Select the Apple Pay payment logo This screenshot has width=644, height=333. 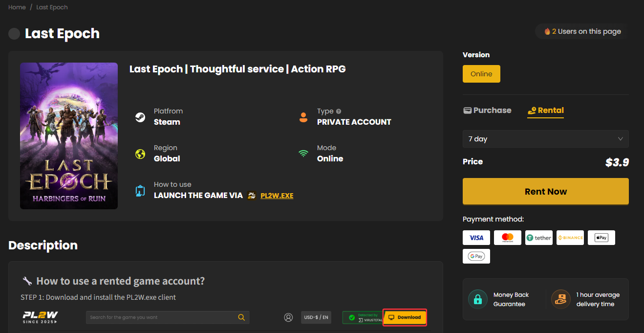point(601,238)
